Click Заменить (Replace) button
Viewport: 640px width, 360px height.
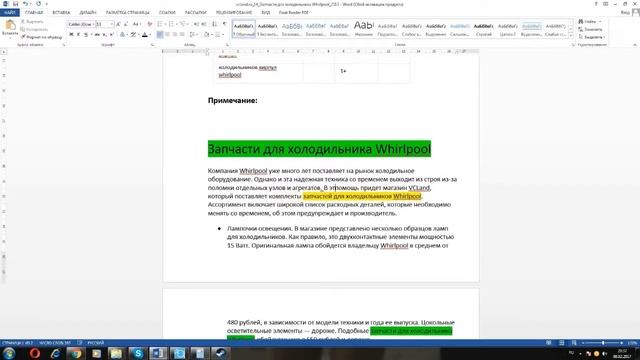click(x=591, y=29)
